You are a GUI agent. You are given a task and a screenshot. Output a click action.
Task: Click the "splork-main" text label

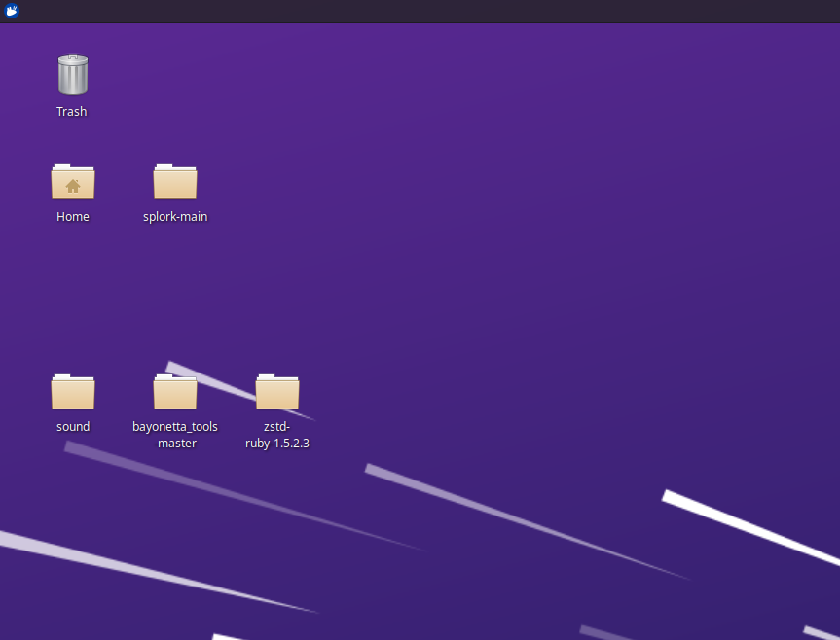click(x=175, y=217)
